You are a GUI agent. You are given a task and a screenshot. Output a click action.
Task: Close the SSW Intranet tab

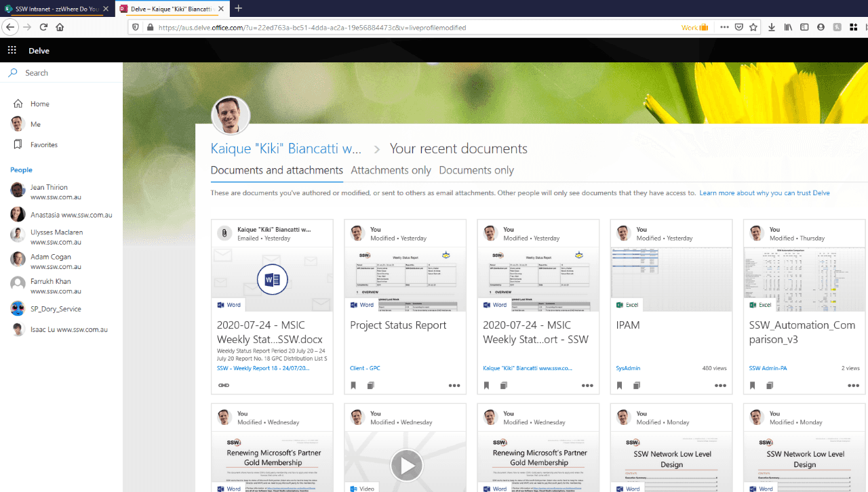(x=106, y=8)
